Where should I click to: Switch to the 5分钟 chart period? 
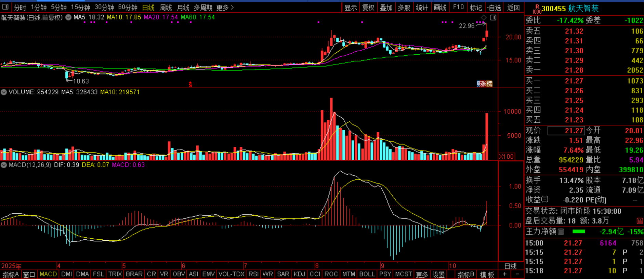(x=59, y=7)
